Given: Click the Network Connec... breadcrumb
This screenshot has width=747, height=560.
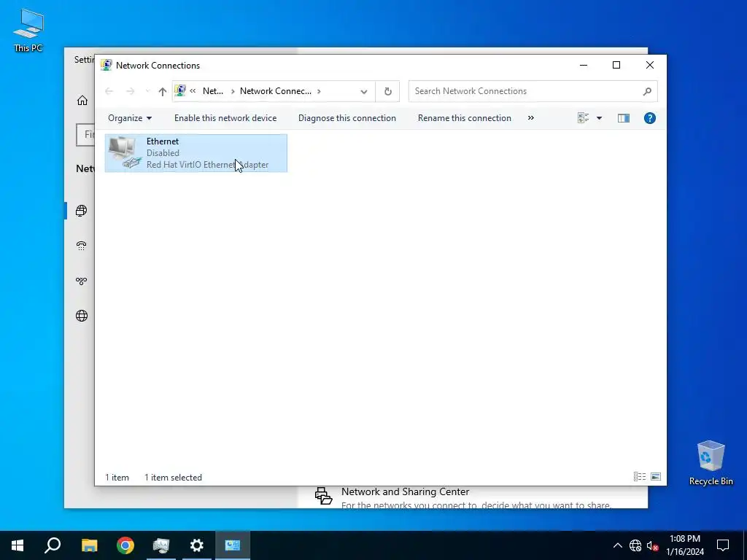Looking at the screenshot, I should pyautogui.click(x=275, y=91).
